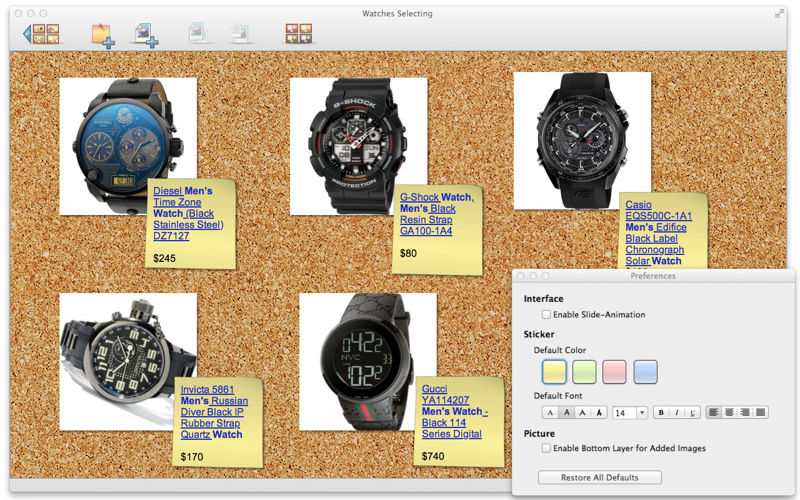Close the Preferences window
This screenshot has width=800, height=500.
[520, 276]
